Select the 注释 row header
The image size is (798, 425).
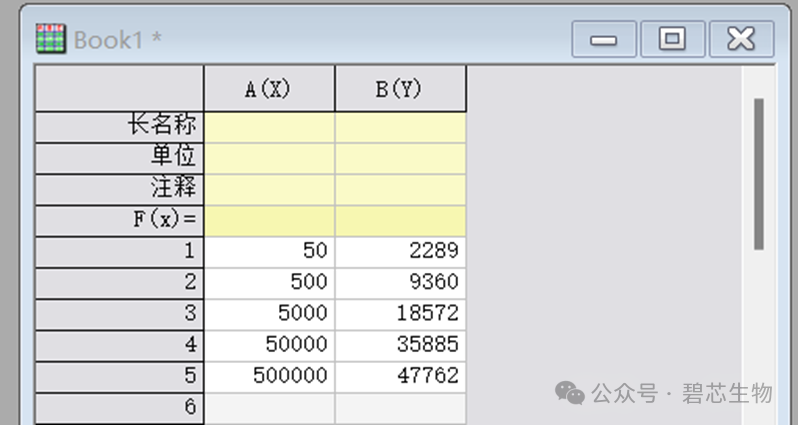[119, 190]
